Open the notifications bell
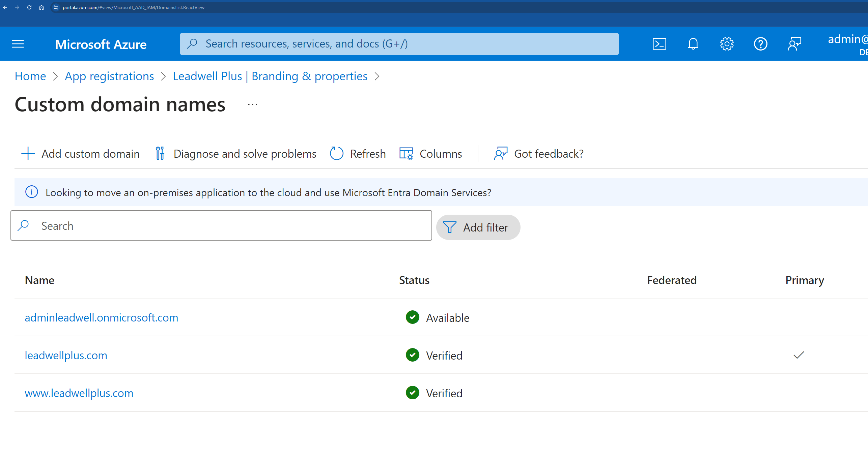 [693, 44]
